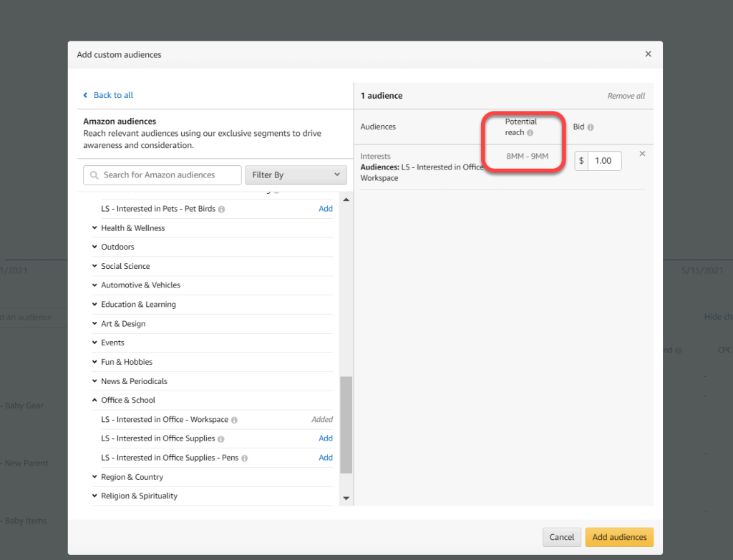Click info icon for Office - Workspace audience
The image size is (733, 560).
234,420
